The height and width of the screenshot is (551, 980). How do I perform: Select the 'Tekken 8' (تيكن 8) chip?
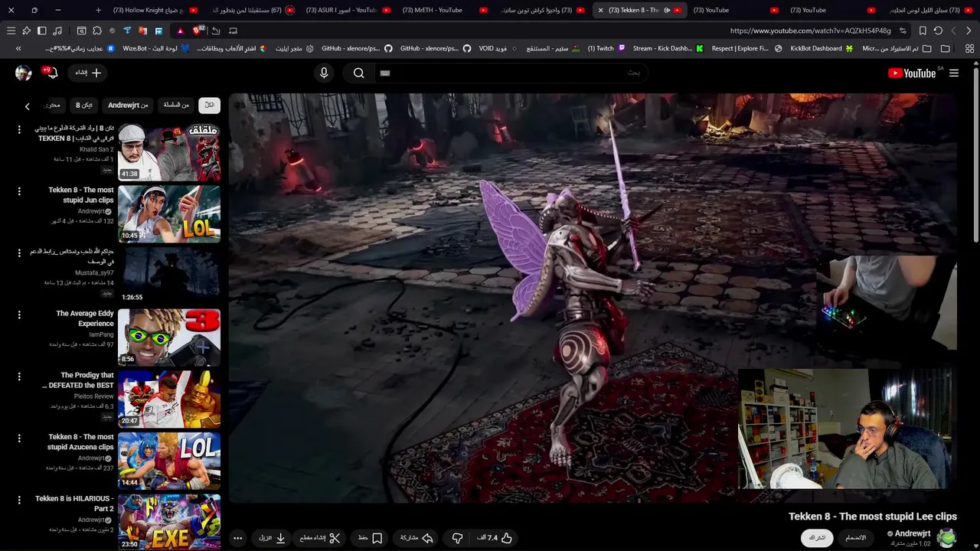(83, 106)
